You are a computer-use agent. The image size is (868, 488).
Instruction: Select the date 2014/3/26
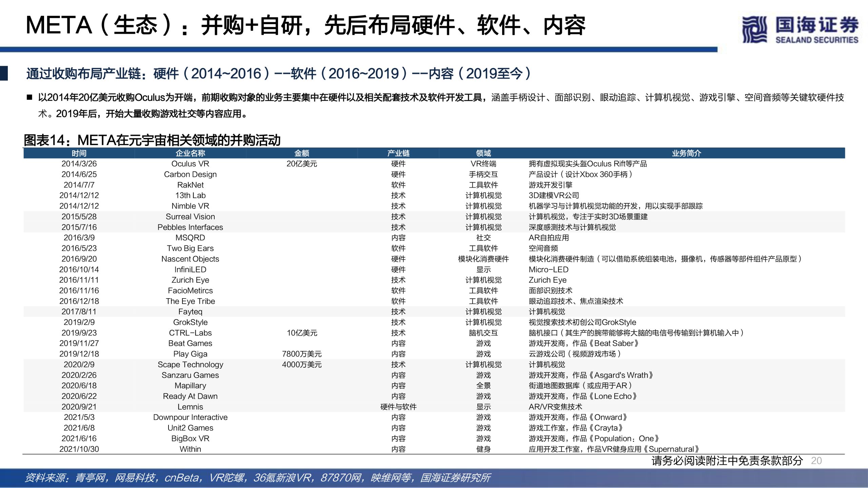[79, 164]
